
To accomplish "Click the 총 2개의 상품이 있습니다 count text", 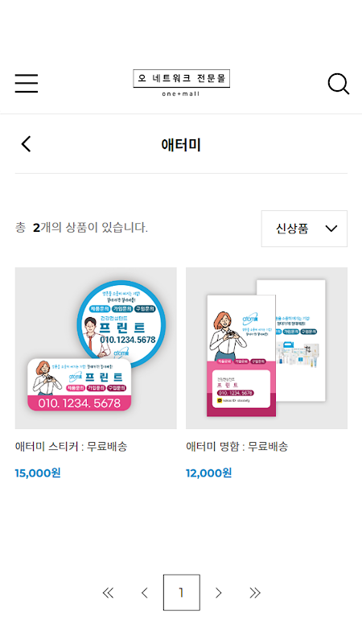I will (x=81, y=227).
